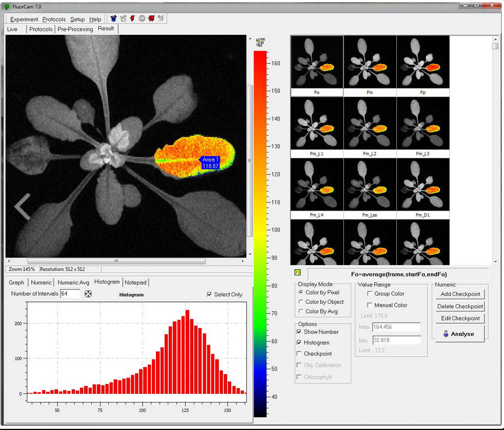Image resolution: width=504 pixels, height=430 pixels.
Task: Click the vertical scrollbar right of plant image
Action: click(x=250, y=161)
